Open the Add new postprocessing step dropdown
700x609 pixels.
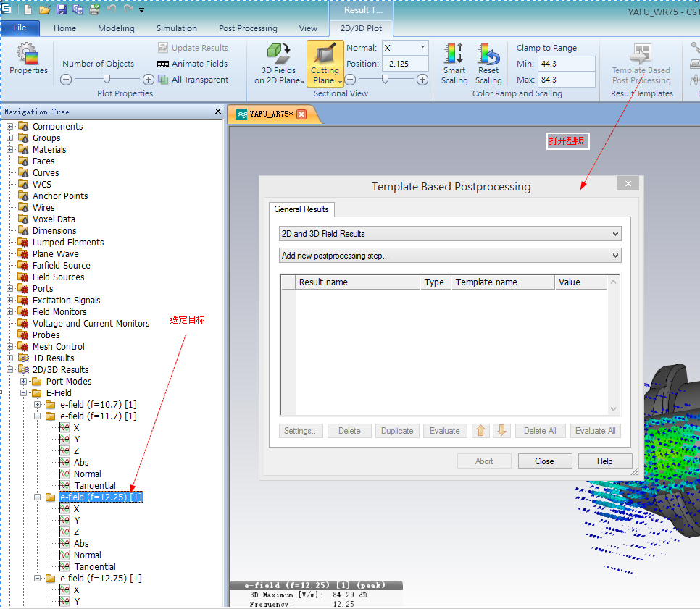450,256
